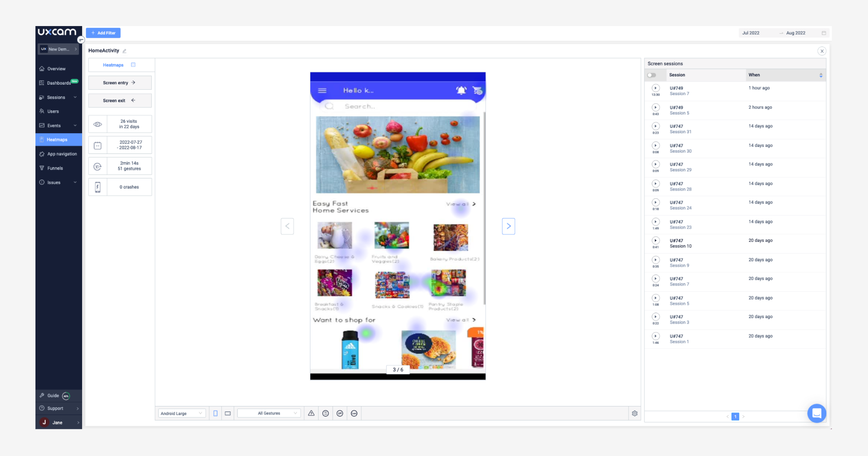Click the last gesture filter icon
This screenshot has height=456, width=868.
(354, 413)
